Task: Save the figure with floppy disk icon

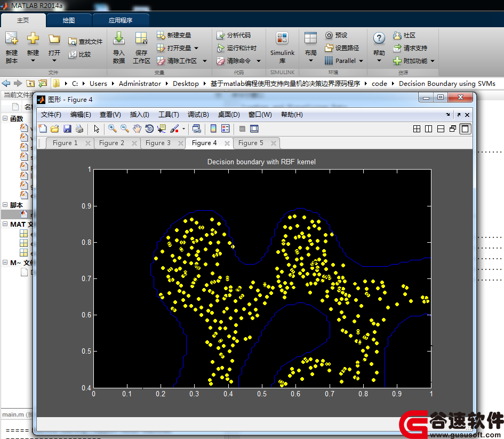Action: click(67, 129)
